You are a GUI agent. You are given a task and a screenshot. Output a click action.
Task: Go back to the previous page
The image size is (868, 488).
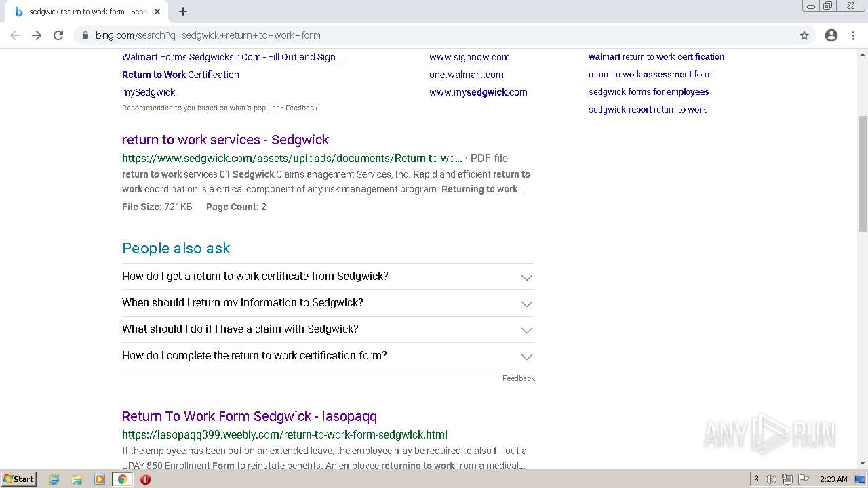tap(15, 35)
